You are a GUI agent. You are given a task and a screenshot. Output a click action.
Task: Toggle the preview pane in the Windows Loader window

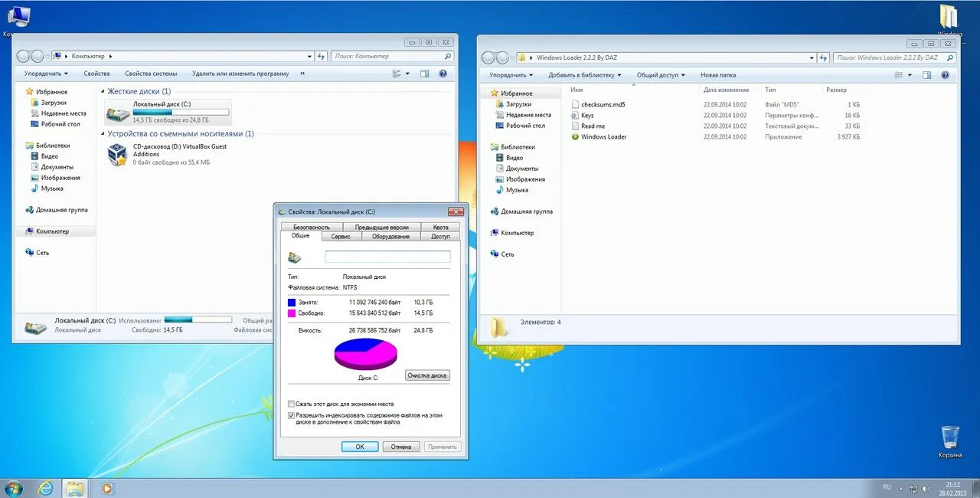[926, 75]
